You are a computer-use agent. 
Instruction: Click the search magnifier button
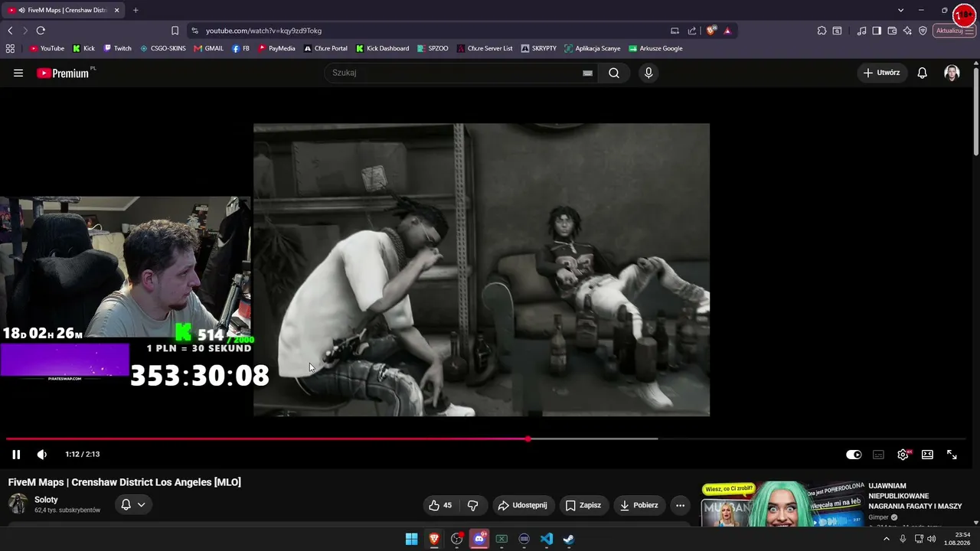click(614, 73)
